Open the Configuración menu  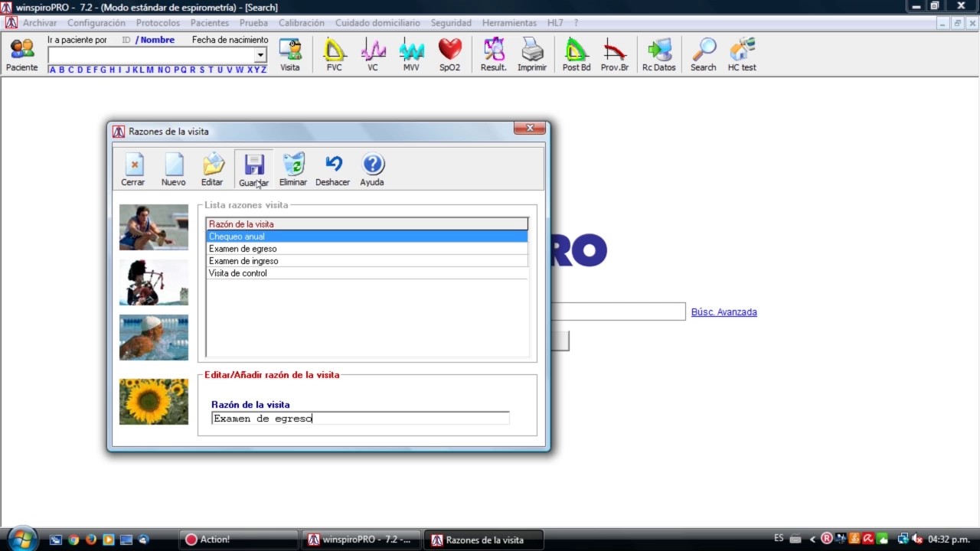pos(96,23)
